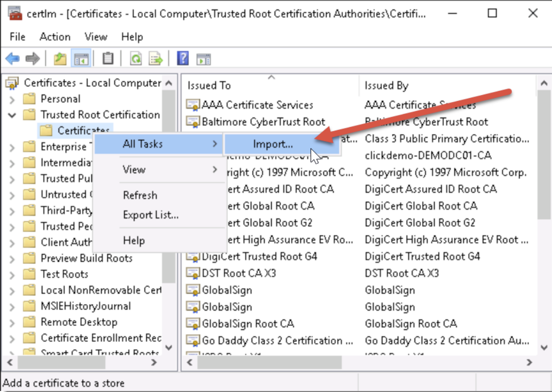Expand the Test Roots node

tap(12, 275)
